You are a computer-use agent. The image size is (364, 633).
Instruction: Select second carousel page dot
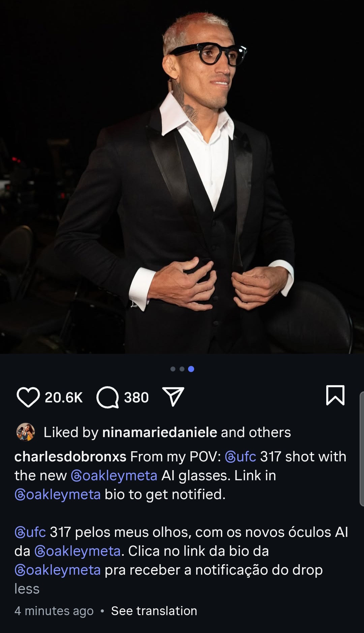[182, 369]
